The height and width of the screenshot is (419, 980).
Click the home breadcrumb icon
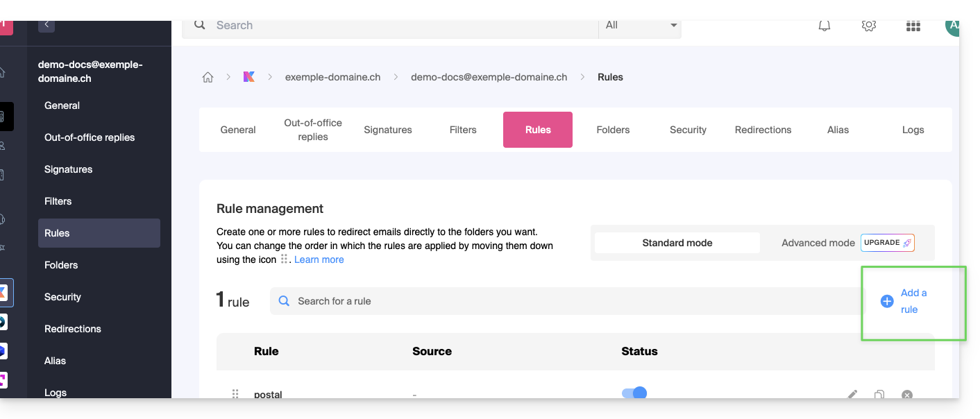tap(208, 78)
